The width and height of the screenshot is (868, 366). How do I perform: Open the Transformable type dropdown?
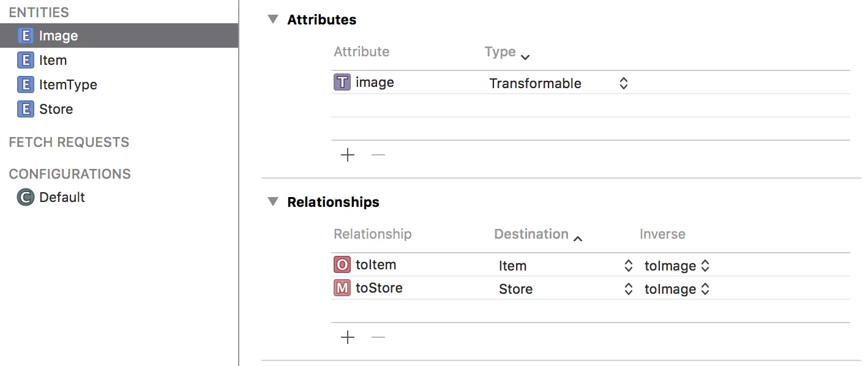[x=623, y=83]
